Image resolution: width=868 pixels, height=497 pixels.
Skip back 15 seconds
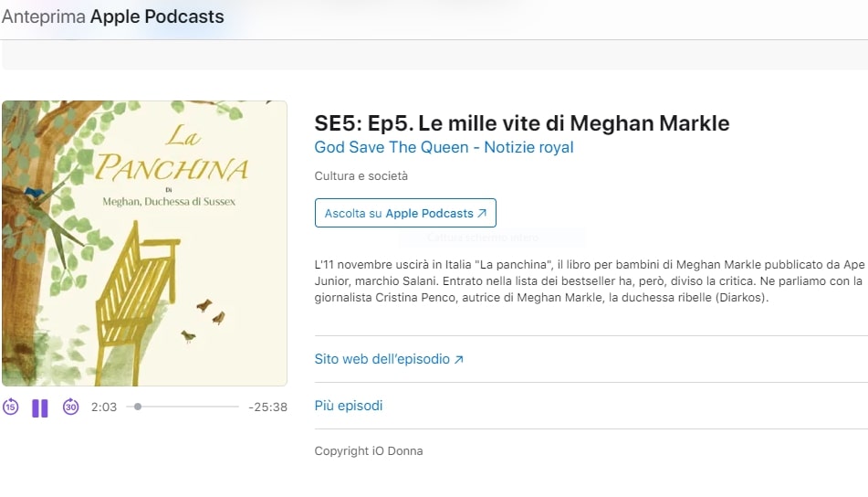10,407
